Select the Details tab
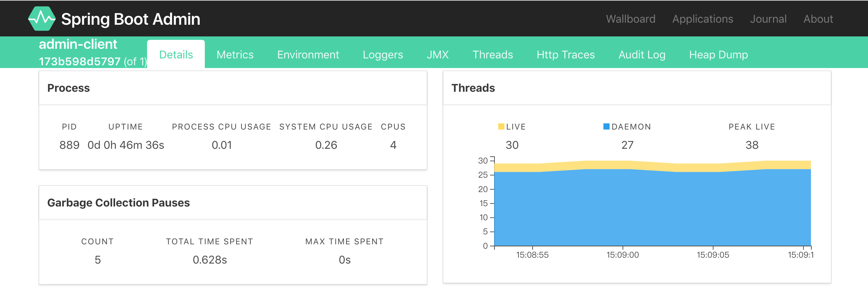Viewport: 868px width, 290px height. click(x=176, y=55)
